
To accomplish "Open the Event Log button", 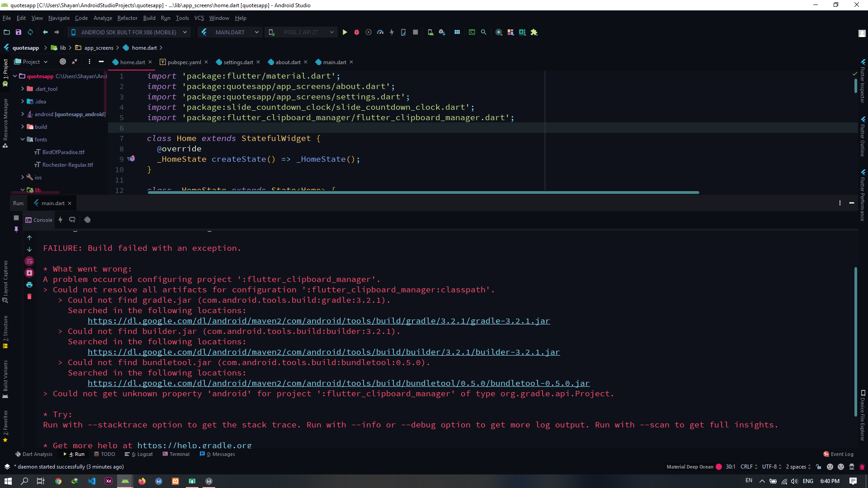I will point(838,455).
